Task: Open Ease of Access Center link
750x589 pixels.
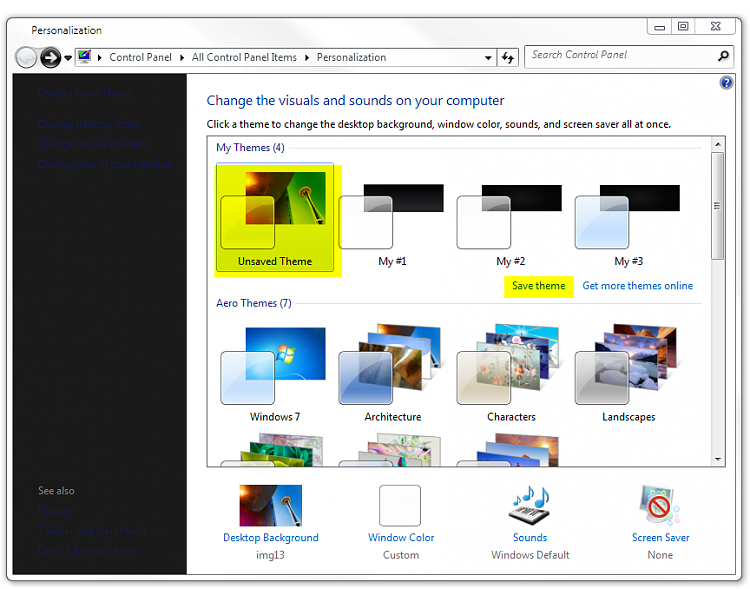Action: 88,551
